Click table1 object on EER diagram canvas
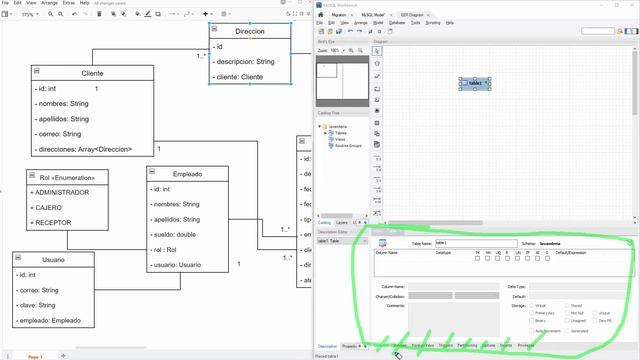The image size is (640, 360). coord(475,83)
